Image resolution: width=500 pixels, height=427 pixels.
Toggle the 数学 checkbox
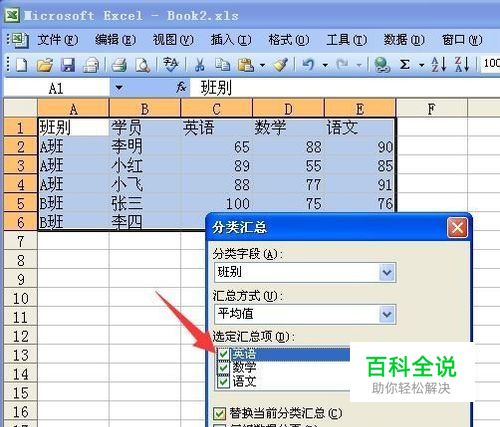(223, 368)
